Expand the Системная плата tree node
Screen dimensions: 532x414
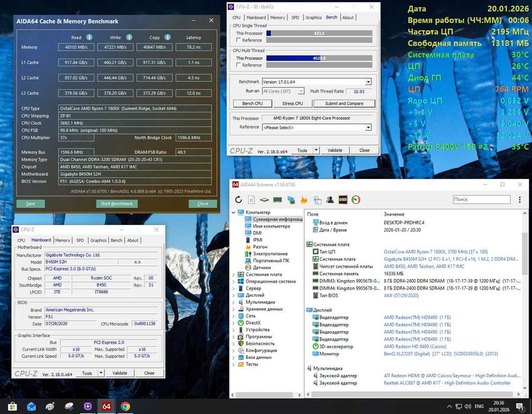point(233,275)
